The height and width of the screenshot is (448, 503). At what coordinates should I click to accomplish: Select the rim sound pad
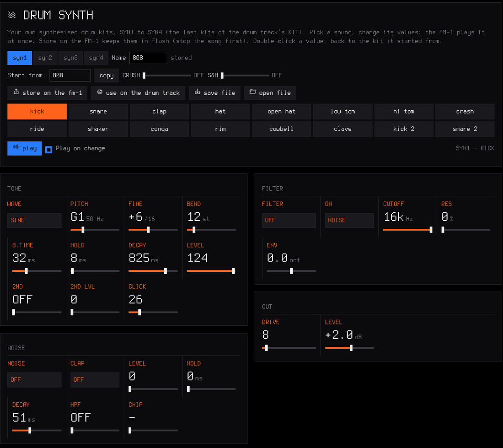click(x=220, y=129)
